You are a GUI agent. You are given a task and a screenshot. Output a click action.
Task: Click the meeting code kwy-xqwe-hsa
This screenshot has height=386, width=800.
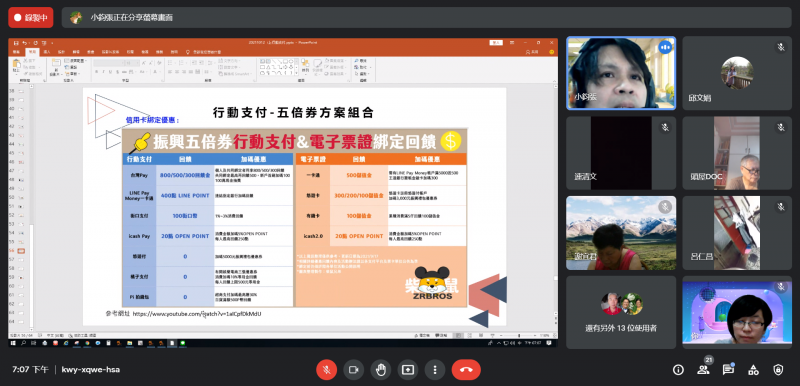click(91, 370)
